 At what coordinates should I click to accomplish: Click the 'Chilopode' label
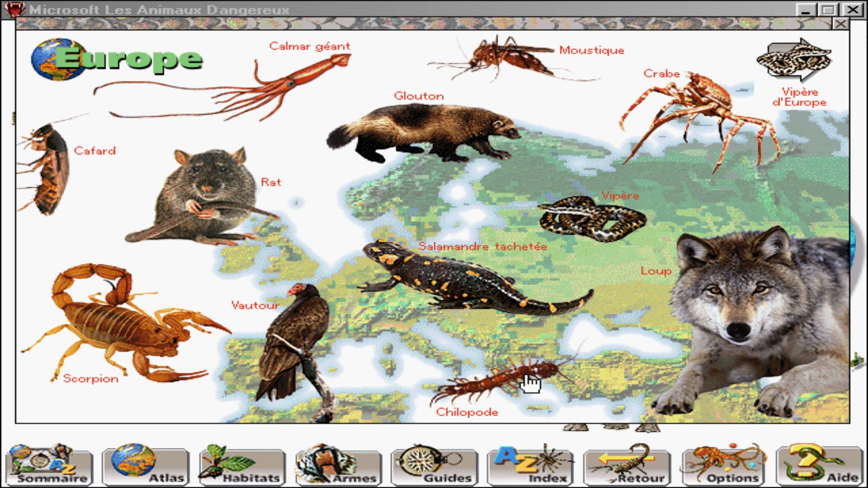pos(467,412)
